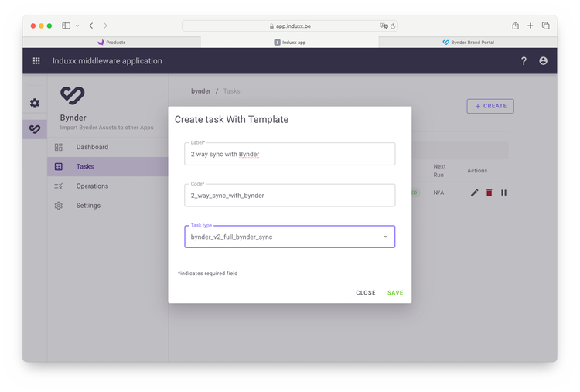The height and width of the screenshot is (392, 580).
Task: Click the Safari share icon
Action: (515, 26)
